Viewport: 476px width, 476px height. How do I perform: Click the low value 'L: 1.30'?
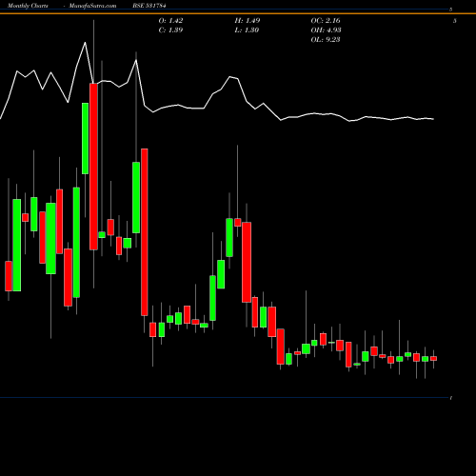point(247,30)
